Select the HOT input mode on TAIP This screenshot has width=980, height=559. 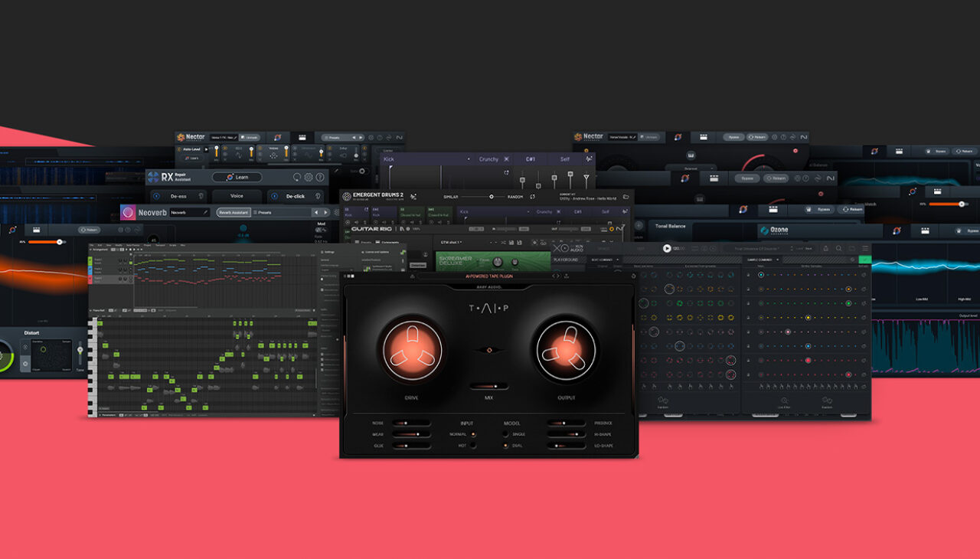[x=472, y=446]
